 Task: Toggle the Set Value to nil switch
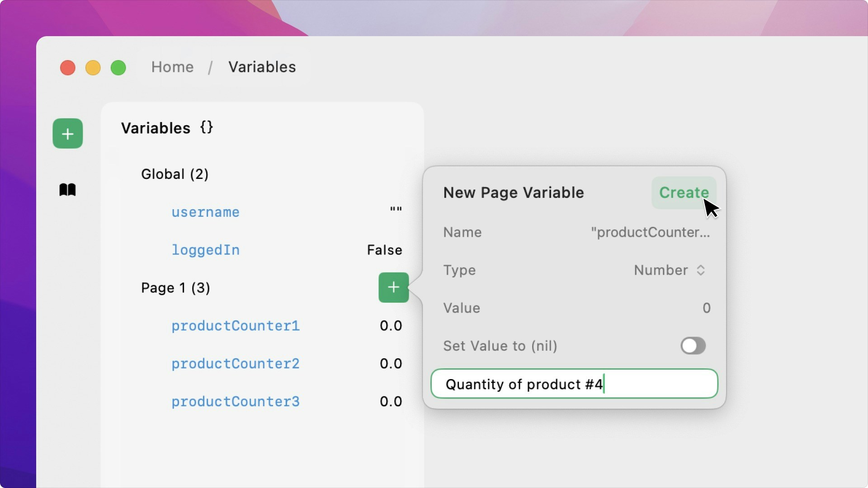click(x=693, y=346)
